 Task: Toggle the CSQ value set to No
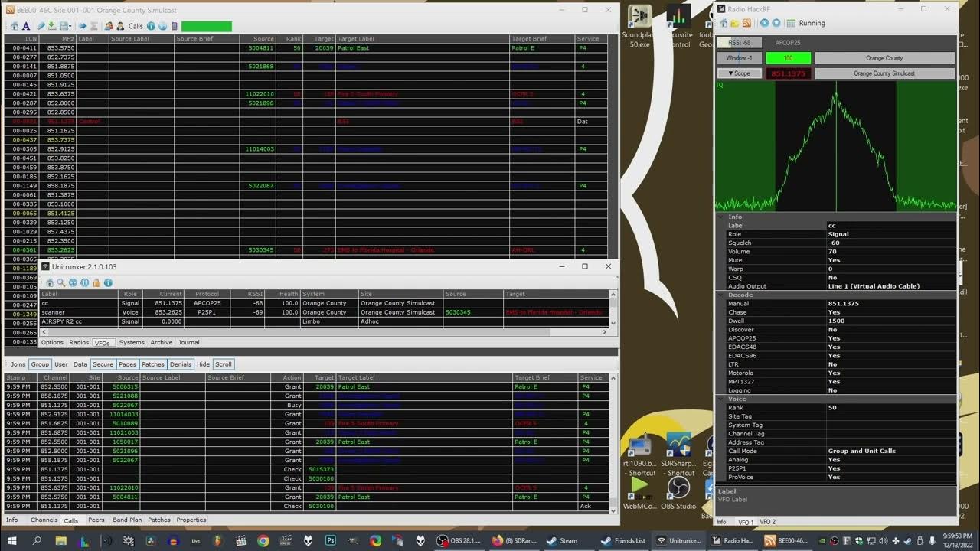(890, 278)
